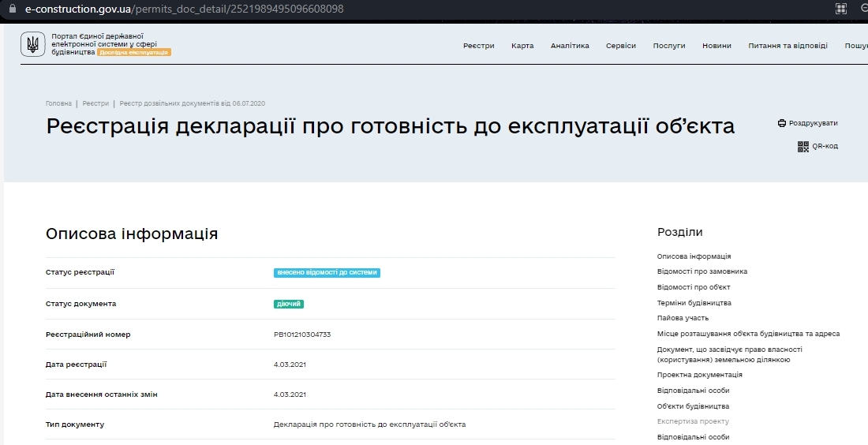Click the QR-код icon

click(x=803, y=146)
